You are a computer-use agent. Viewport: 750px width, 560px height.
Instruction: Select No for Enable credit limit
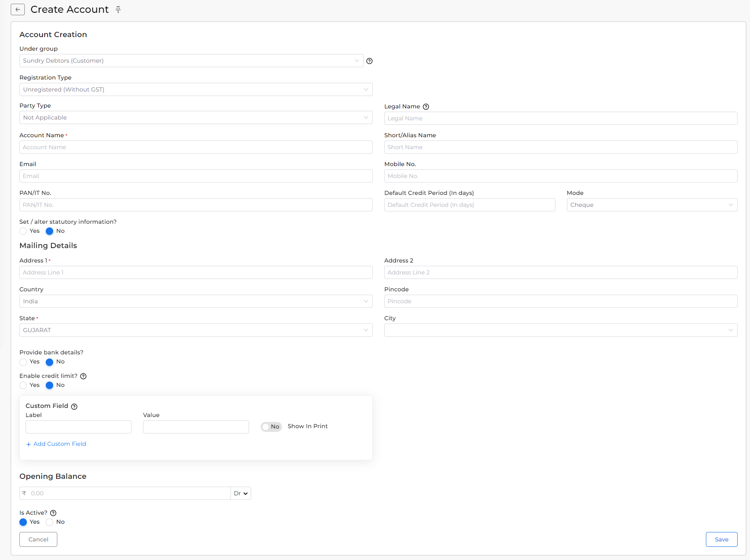(x=49, y=385)
